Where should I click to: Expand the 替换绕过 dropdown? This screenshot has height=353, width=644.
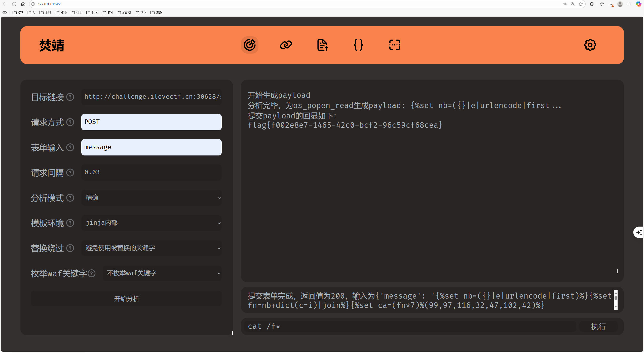tap(151, 248)
